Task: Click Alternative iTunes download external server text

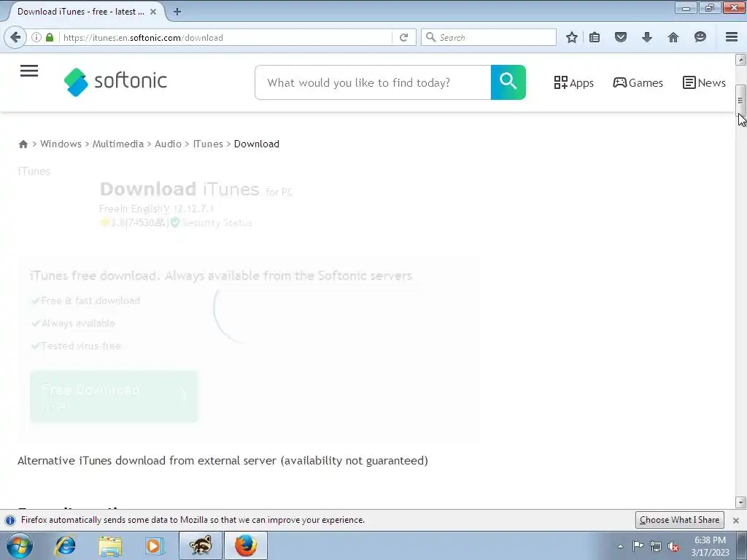Action: pyautogui.click(x=222, y=461)
